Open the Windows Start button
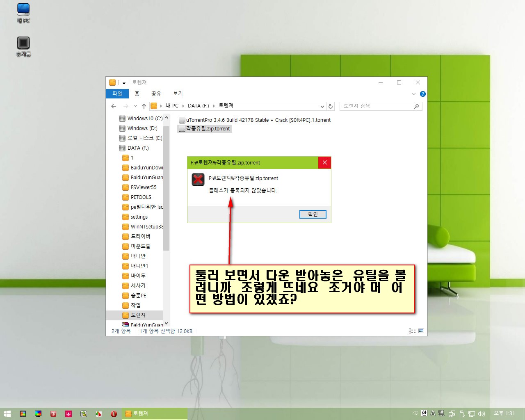This screenshot has width=525, height=420. click(x=7, y=414)
